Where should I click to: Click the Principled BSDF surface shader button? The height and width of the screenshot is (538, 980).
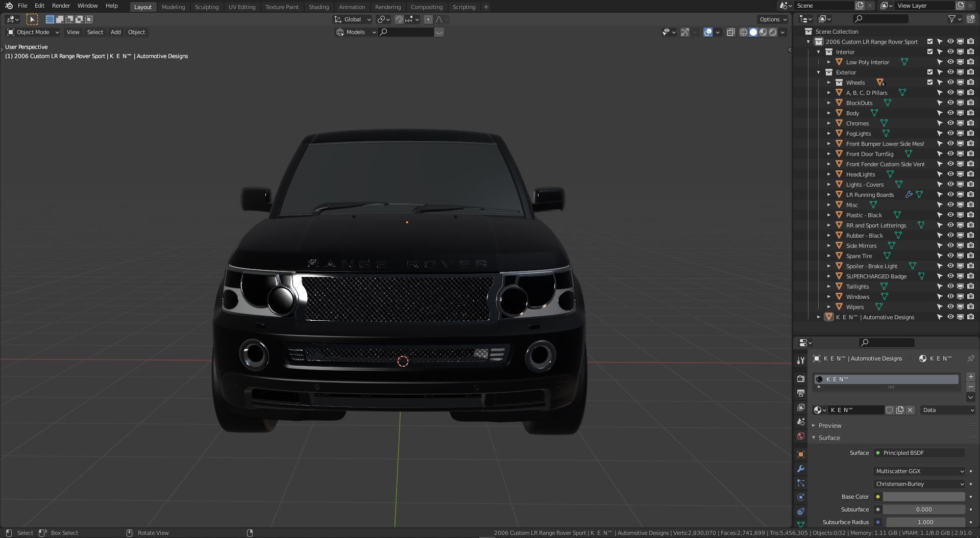pos(919,453)
